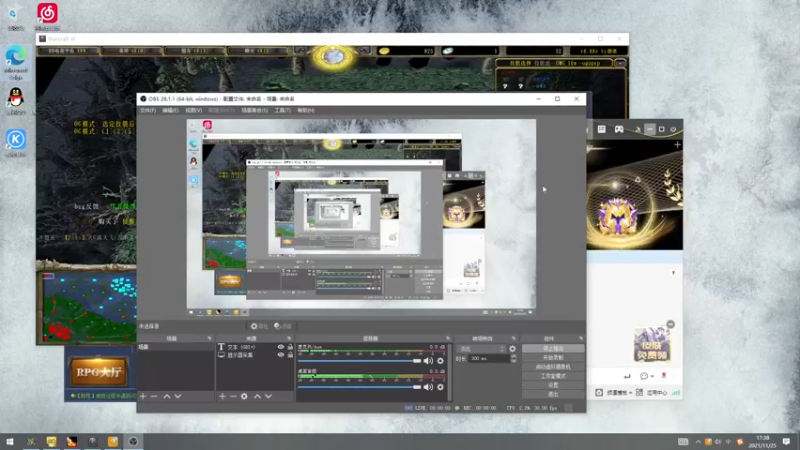Move source down in Sources panel
The width and height of the screenshot is (800, 450).
tap(268, 396)
